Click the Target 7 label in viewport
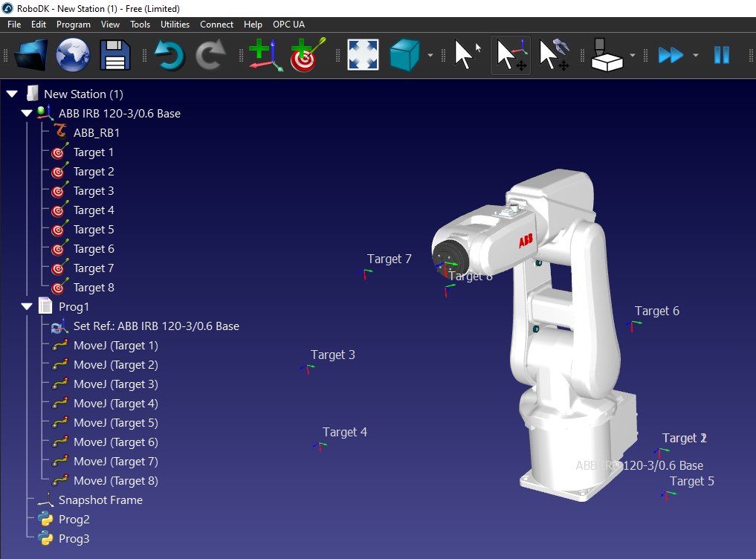Viewport: 756px width, 559px height. pyautogui.click(x=389, y=259)
